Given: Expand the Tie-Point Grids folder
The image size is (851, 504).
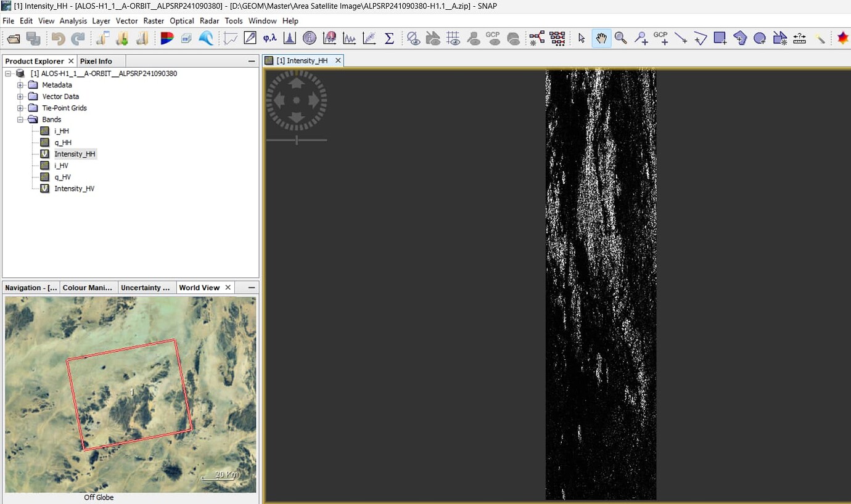Looking at the screenshot, I should 19,108.
